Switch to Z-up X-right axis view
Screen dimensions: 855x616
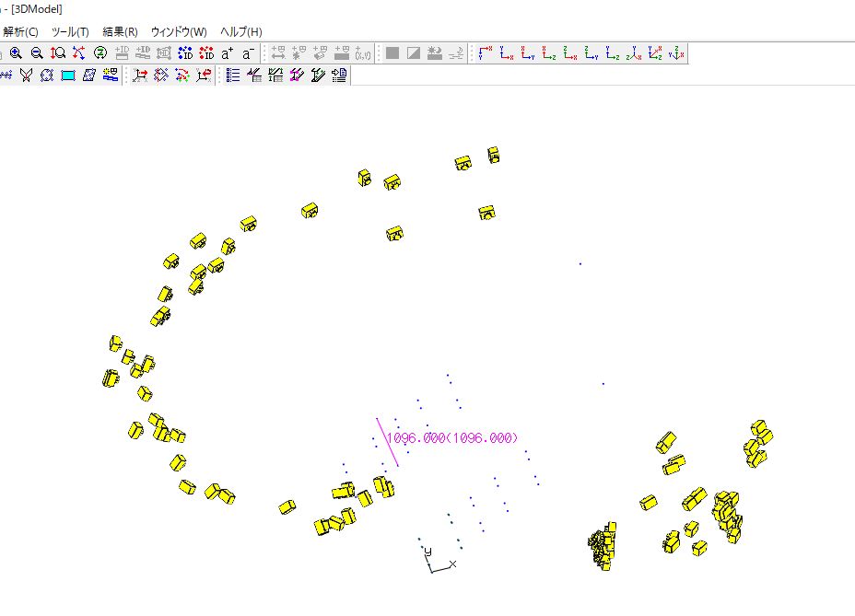pos(570,53)
